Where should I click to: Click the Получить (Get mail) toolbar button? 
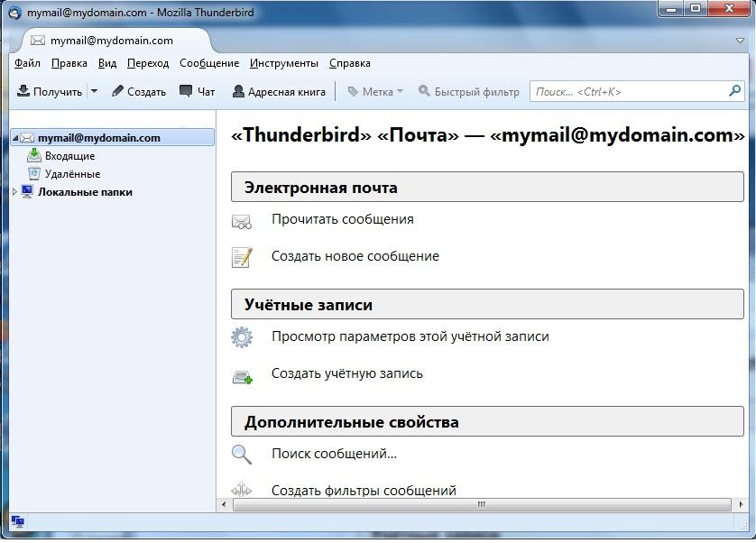50,91
